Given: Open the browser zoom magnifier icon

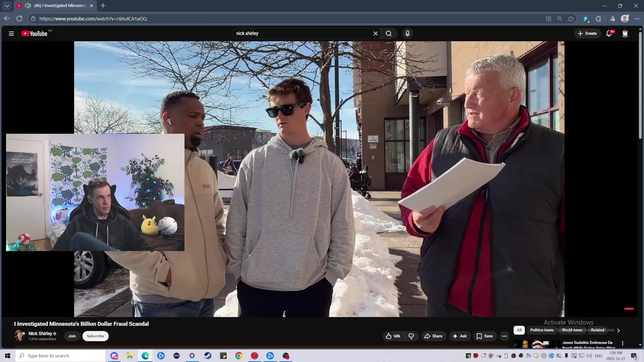Looking at the screenshot, I should pyautogui.click(x=559, y=19).
